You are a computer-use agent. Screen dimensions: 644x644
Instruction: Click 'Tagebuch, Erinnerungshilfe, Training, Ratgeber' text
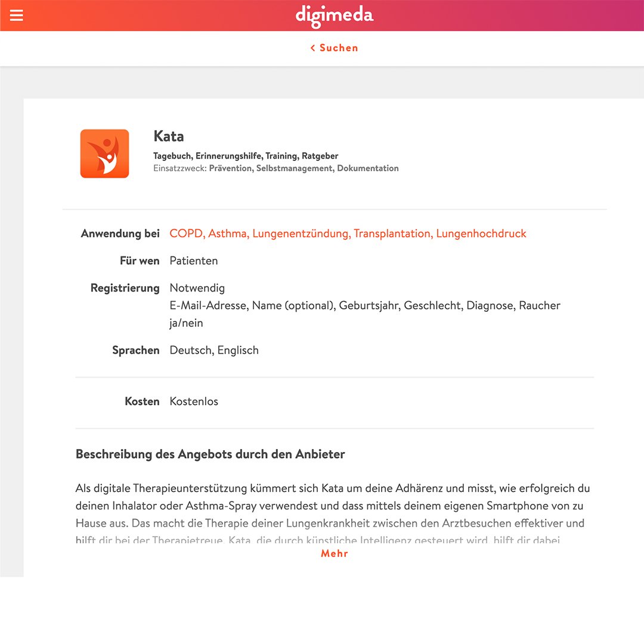(246, 156)
